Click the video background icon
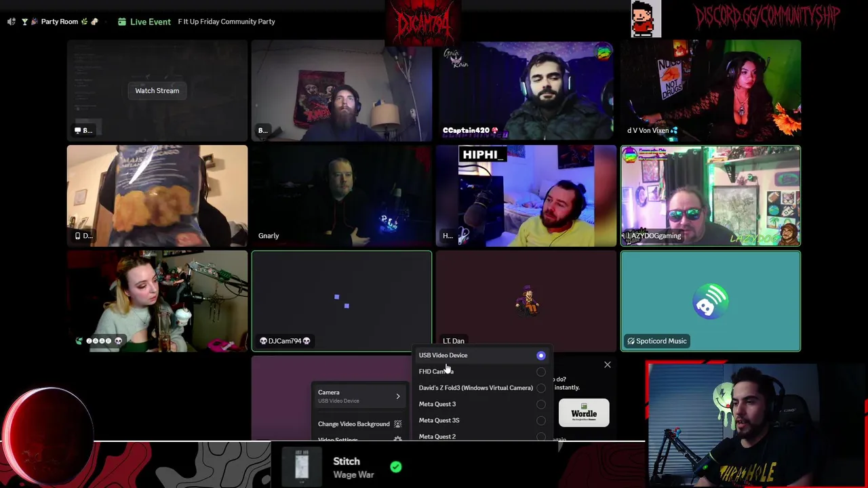Viewport: 868px width, 488px height. click(x=397, y=424)
